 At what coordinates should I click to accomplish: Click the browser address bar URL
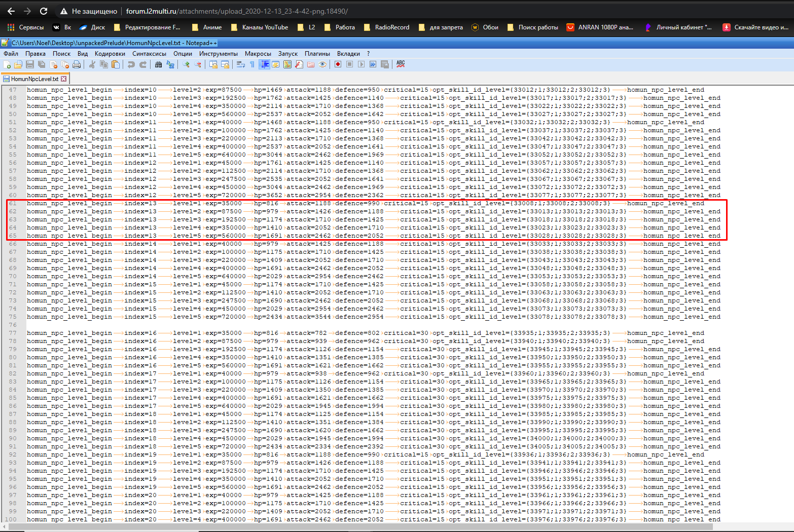click(237, 11)
